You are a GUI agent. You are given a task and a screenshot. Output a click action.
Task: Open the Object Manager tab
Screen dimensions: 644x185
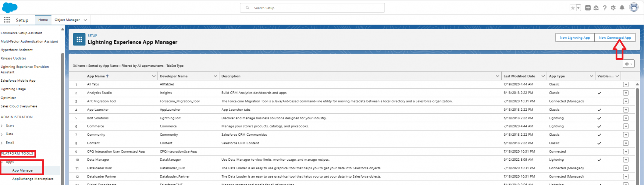(67, 20)
